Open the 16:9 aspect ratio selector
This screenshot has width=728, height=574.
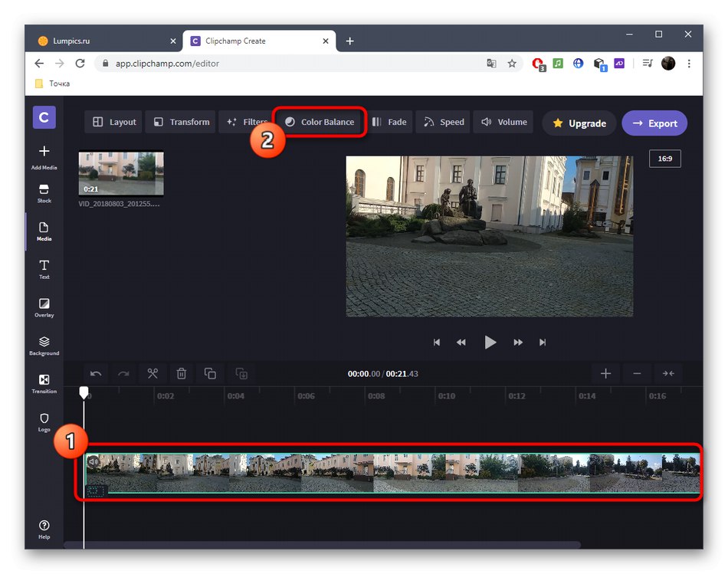(x=664, y=159)
